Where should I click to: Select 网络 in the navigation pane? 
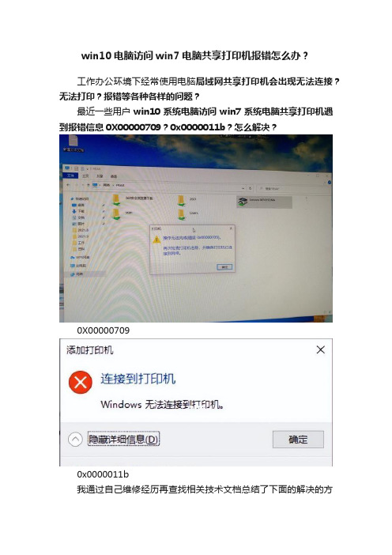click(x=77, y=274)
